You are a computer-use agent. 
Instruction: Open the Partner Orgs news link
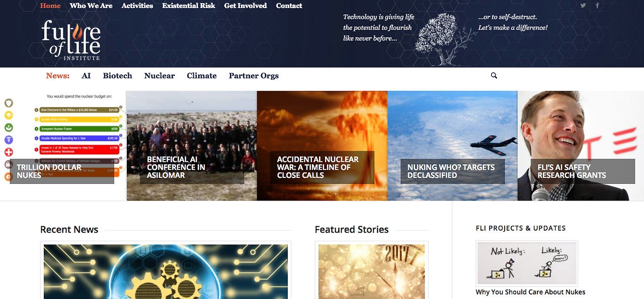pos(254,76)
